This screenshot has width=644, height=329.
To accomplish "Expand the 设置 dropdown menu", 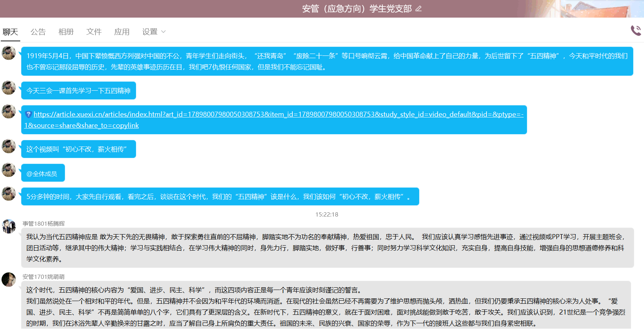I will point(150,32).
